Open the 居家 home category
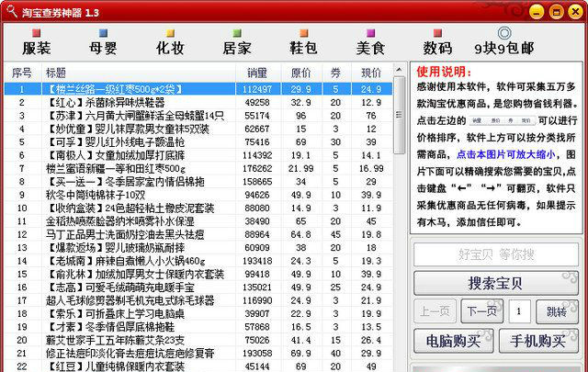Screen dimensions: 588x372 point(237,43)
